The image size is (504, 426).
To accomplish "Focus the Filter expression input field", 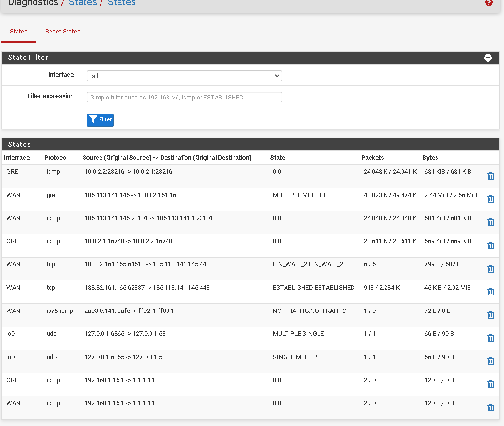I will point(184,97).
